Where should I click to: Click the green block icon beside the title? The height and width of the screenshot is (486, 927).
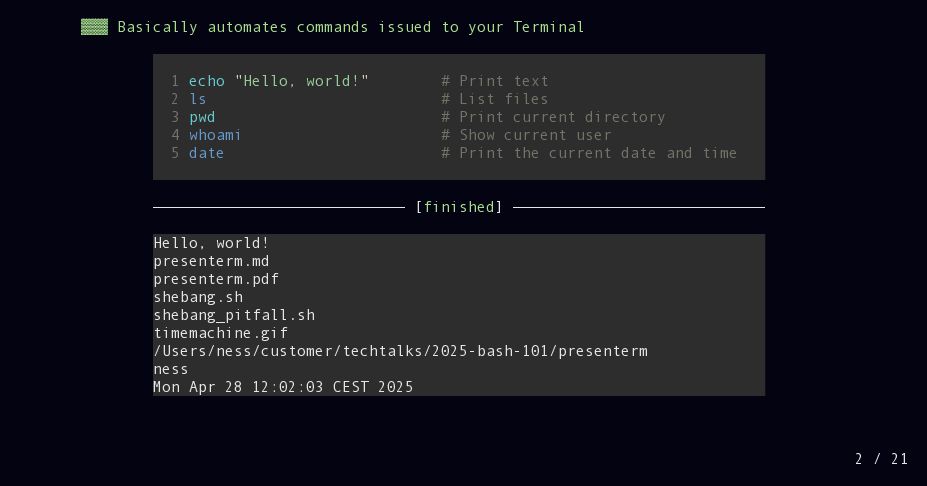point(95,27)
